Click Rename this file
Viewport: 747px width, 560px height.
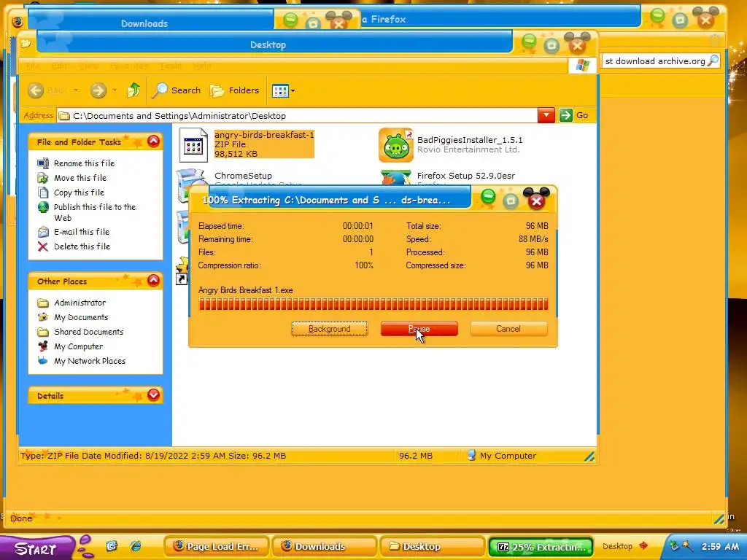click(x=84, y=163)
